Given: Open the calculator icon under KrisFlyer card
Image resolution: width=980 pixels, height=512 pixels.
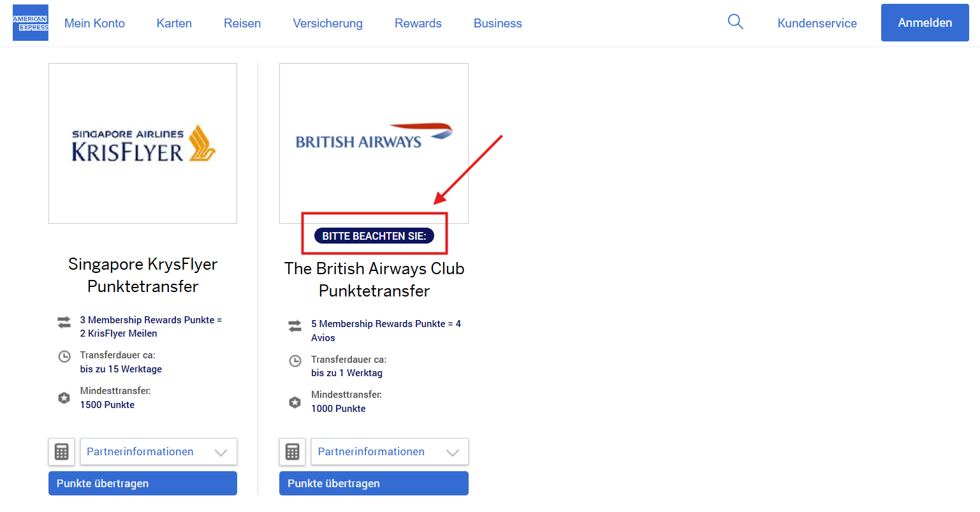Looking at the screenshot, I should coord(61,451).
